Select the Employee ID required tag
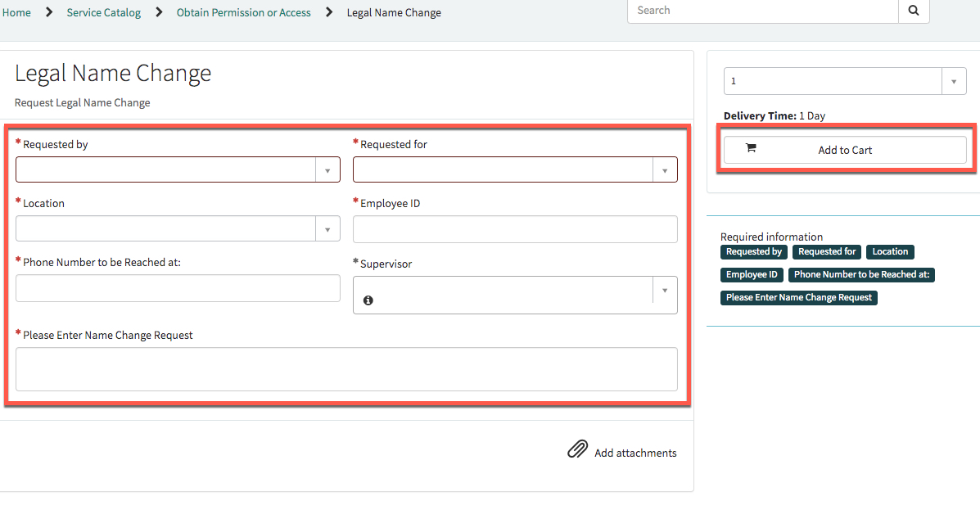The width and height of the screenshot is (980, 510). [752, 275]
